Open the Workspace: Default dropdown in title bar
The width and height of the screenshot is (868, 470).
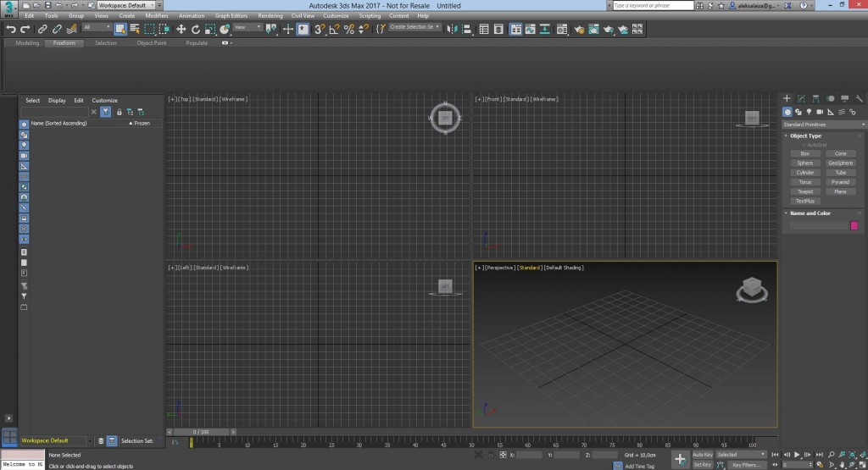(x=127, y=5)
